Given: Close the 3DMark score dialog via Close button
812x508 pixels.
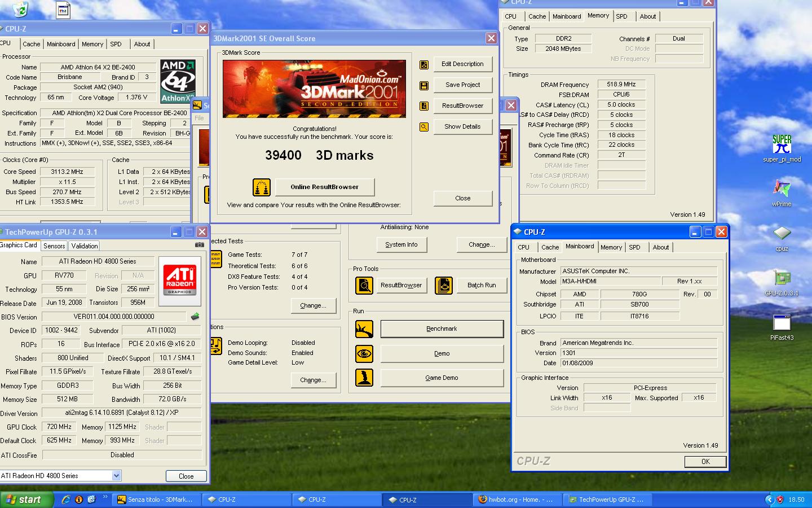Looking at the screenshot, I should pyautogui.click(x=462, y=199).
